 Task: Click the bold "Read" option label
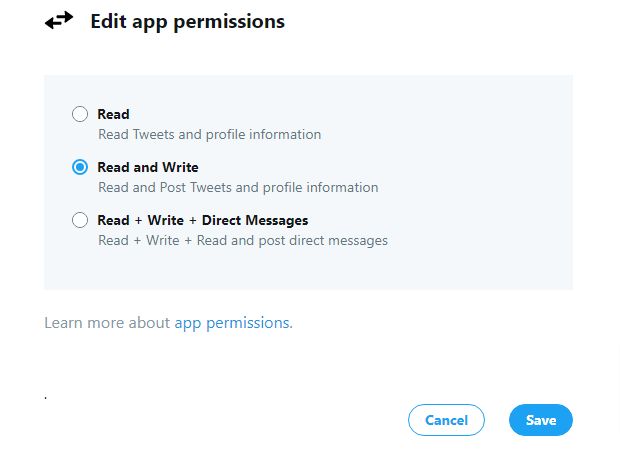113,114
